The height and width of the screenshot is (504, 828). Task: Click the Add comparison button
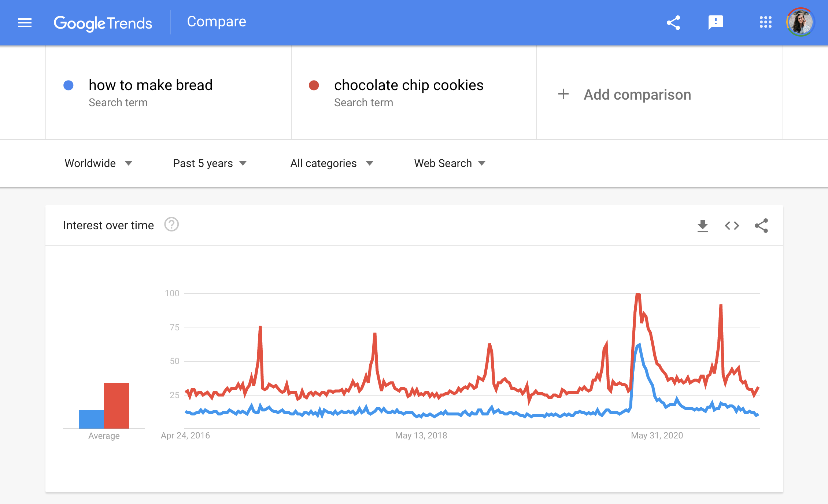637,94
